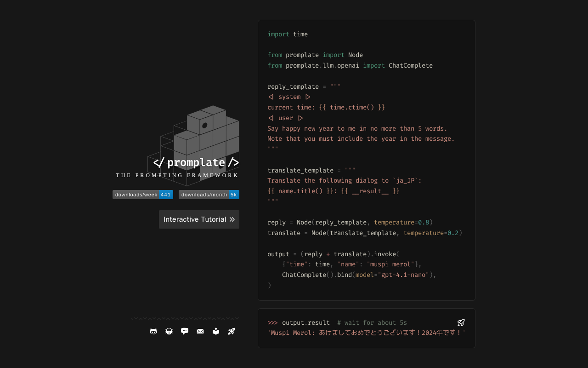Click the 'reply = Node' code line
The width and height of the screenshot is (588, 368).
pyautogui.click(x=350, y=222)
